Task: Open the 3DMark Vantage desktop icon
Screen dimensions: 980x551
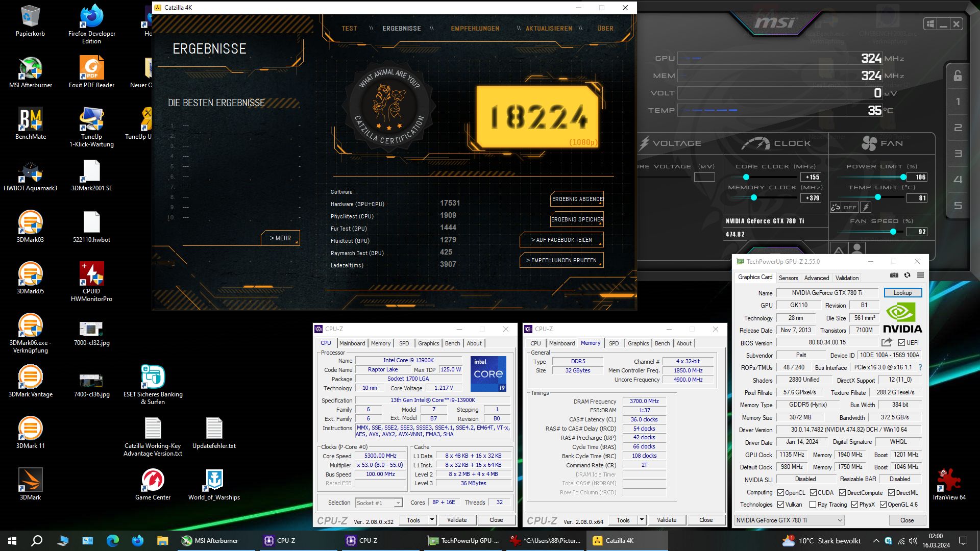Action: (x=31, y=382)
